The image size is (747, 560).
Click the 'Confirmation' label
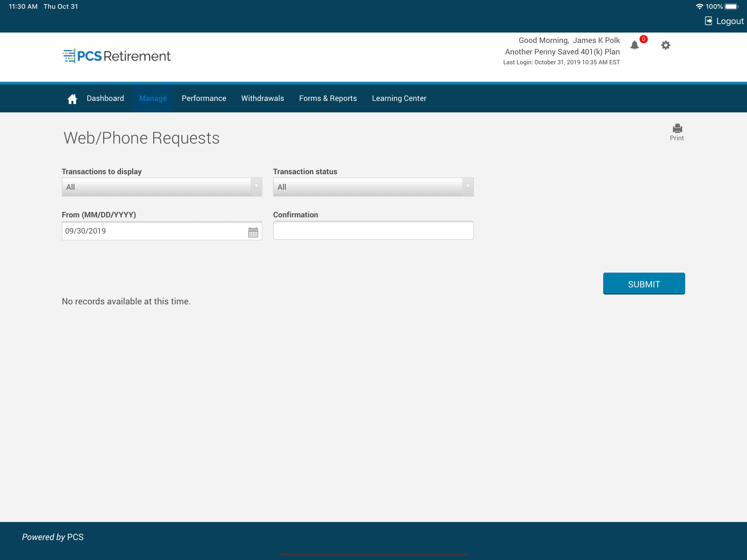(x=296, y=215)
